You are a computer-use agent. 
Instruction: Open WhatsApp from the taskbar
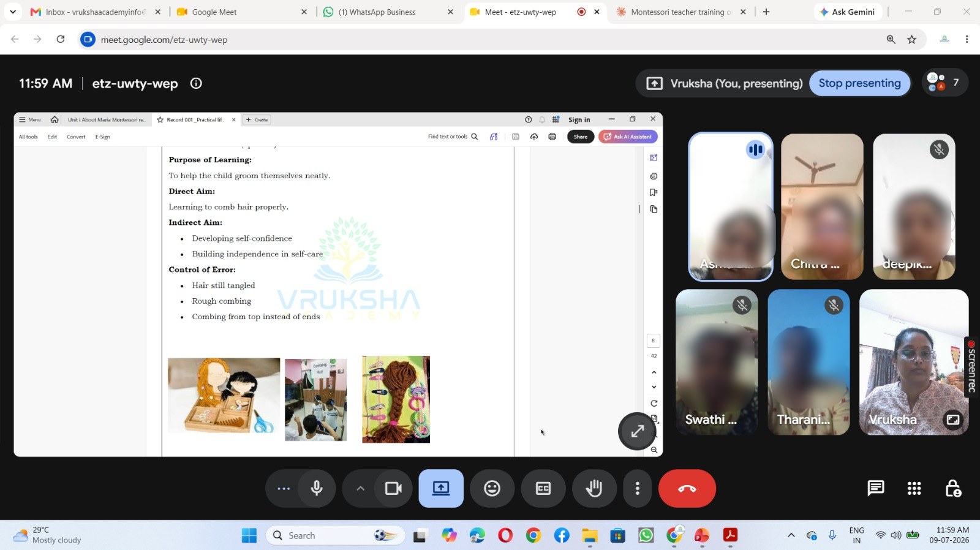tap(646, 535)
